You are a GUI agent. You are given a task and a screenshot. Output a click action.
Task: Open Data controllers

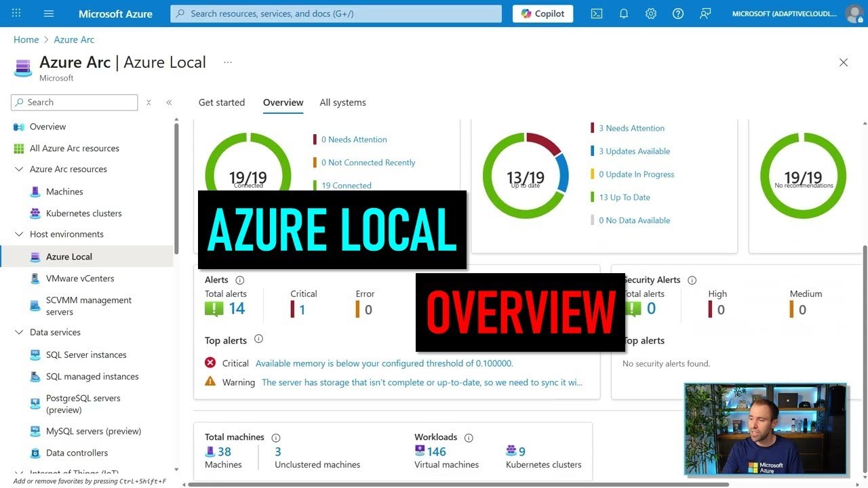(x=77, y=453)
